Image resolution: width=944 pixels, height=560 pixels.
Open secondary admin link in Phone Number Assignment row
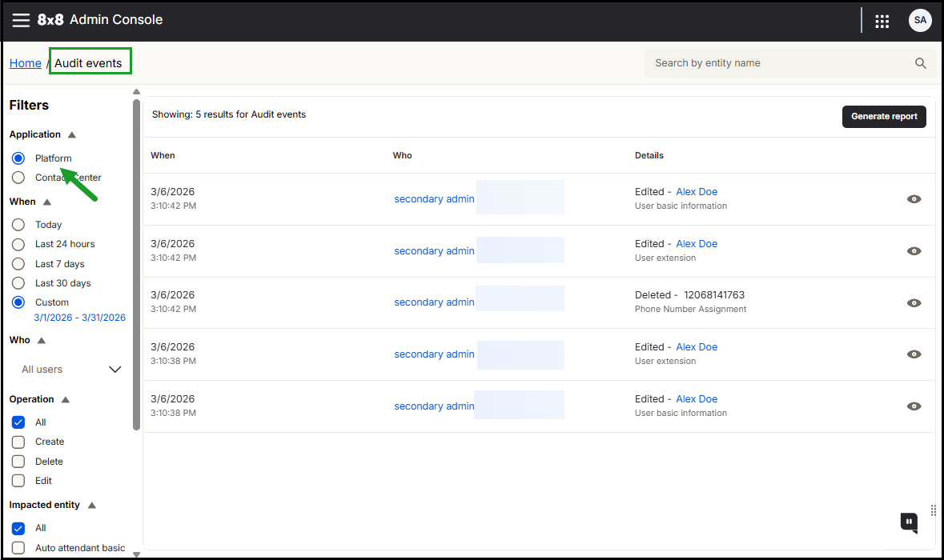434,302
